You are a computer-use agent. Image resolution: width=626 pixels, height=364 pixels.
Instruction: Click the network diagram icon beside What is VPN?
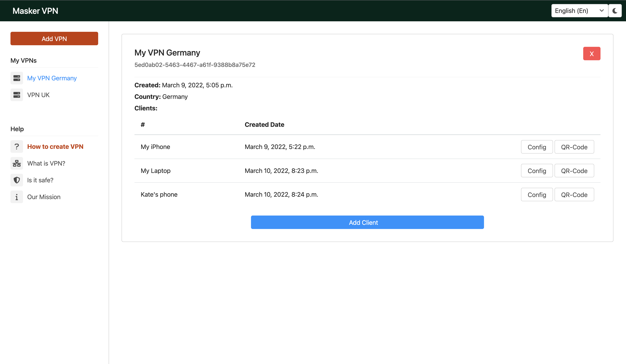tap(17, 163)
